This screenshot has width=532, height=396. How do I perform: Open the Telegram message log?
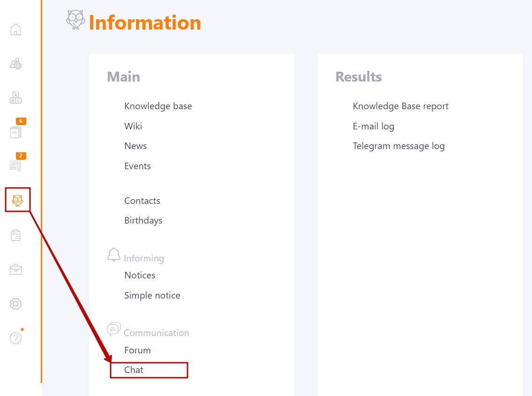[x=399, y=146]
